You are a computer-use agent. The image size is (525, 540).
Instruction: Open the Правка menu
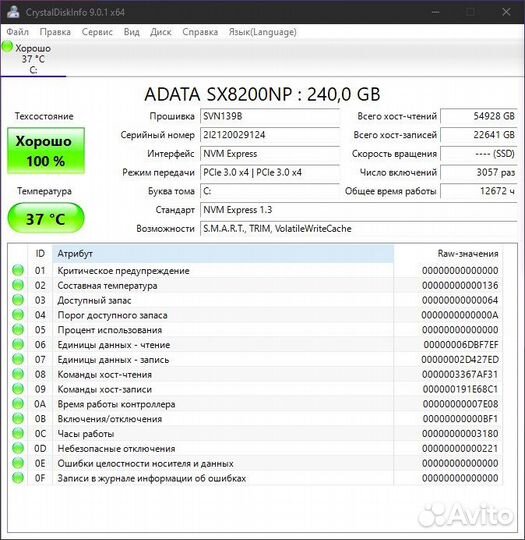click(x=55, y=32)
